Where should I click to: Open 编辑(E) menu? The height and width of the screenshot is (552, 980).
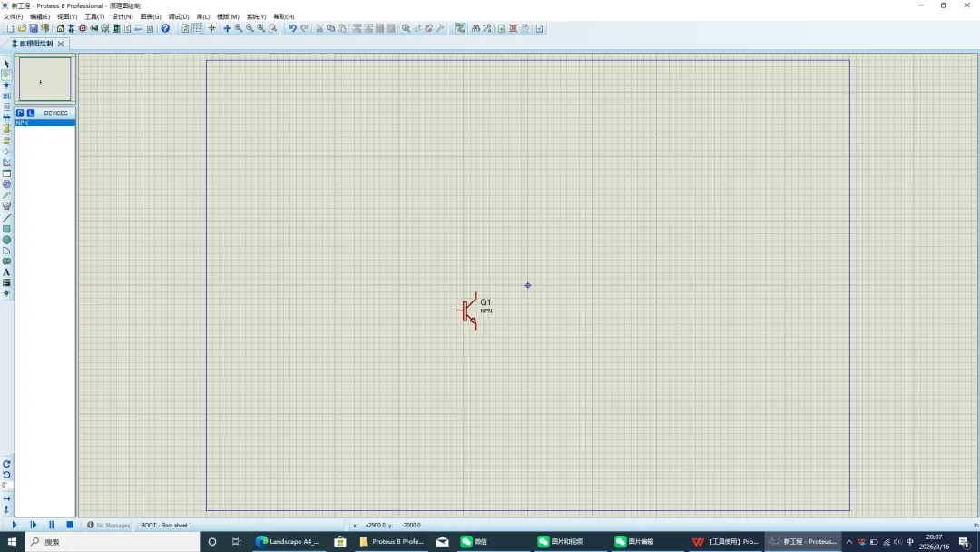tap(40, 17)
